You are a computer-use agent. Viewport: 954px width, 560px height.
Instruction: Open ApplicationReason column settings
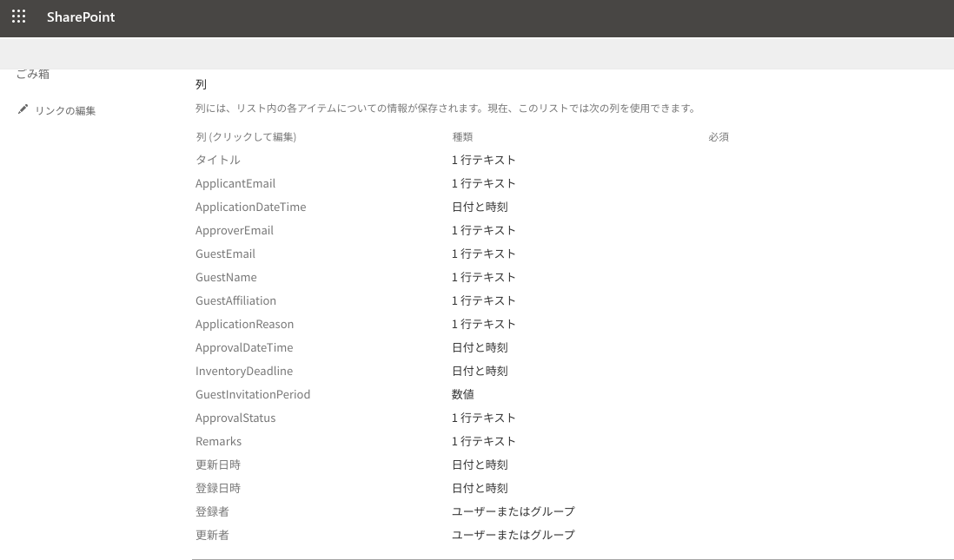tap(244, 324)
